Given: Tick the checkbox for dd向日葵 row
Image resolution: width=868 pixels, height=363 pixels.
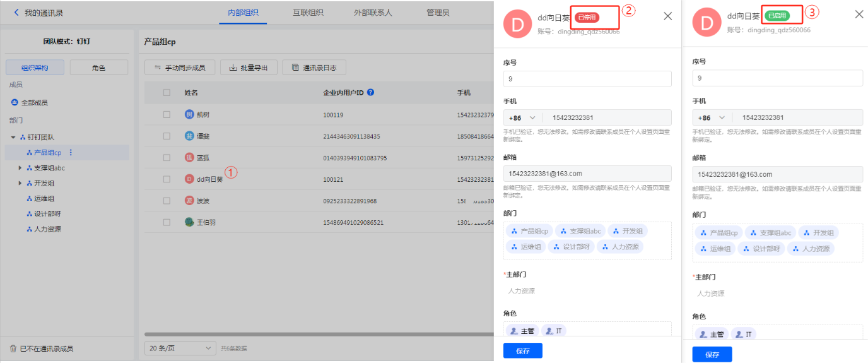Looking at the screenshot, I should coord(167,179).
